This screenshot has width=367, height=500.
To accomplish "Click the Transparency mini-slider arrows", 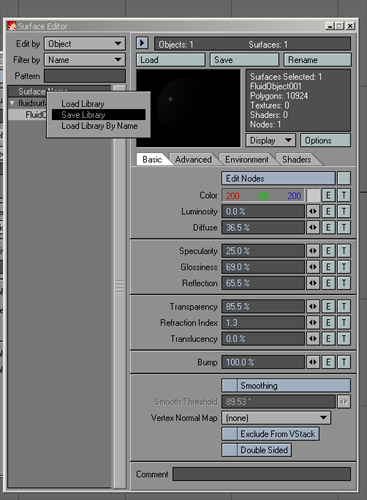I will click(313, 306).
